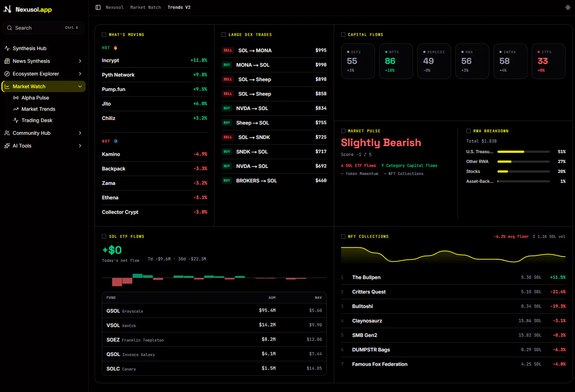Image resolution: width=575 pixels, height=392 pixels.
Task: Click the VSOL VanEck fund row
Action: [214, 325]
